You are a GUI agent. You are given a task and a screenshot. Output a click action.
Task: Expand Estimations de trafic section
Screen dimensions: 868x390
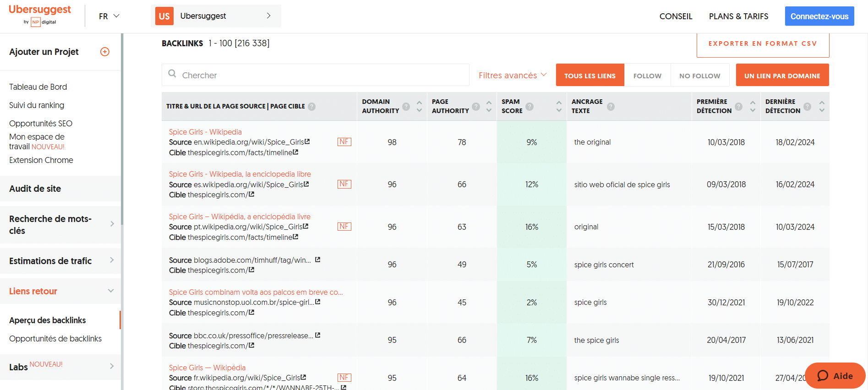(60, 261)
